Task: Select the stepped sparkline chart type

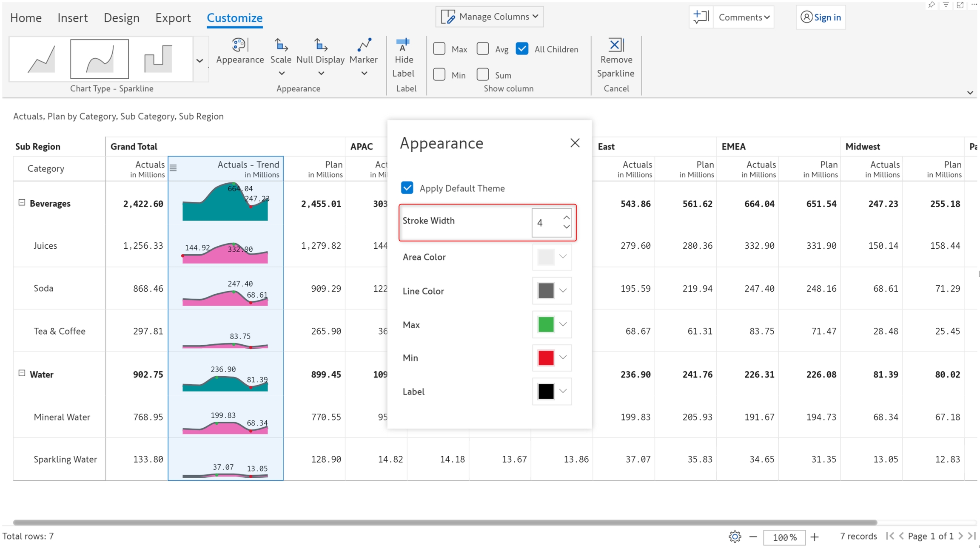Action: click(158, 59)
